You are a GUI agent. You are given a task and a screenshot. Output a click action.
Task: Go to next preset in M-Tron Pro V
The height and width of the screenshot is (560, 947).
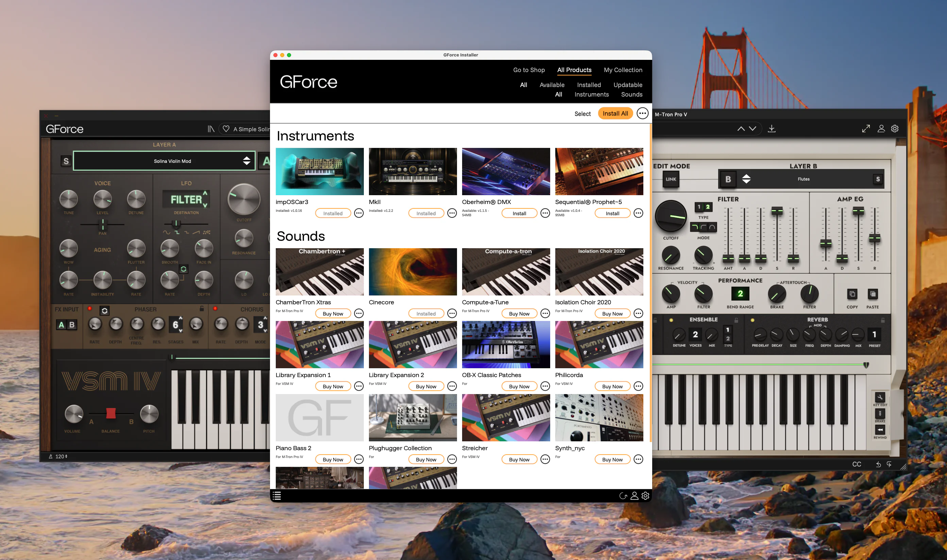[752, 129]
